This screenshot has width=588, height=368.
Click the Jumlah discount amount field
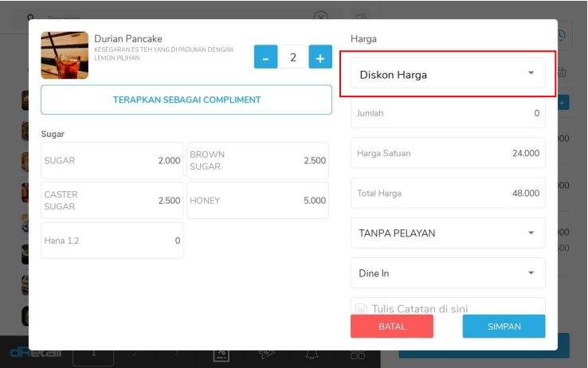click(448, 113)
